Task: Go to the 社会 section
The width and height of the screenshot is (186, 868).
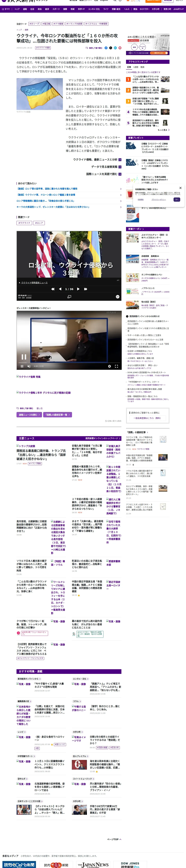Action: 32,9
